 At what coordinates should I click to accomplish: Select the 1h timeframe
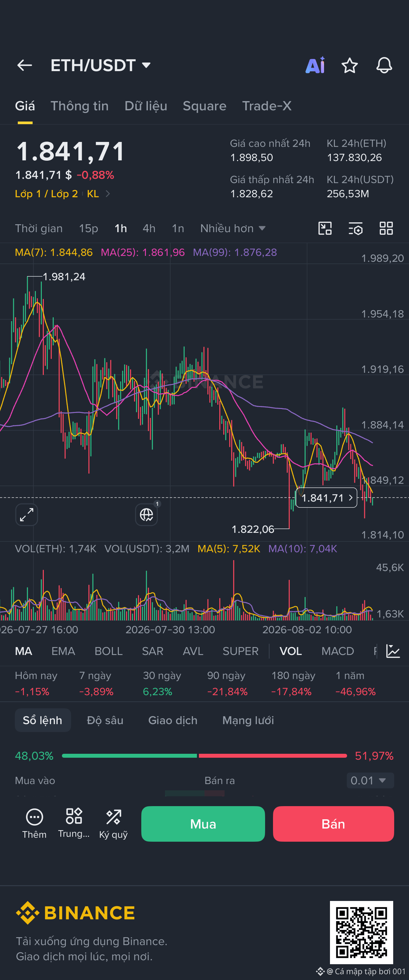click(121, 228)
